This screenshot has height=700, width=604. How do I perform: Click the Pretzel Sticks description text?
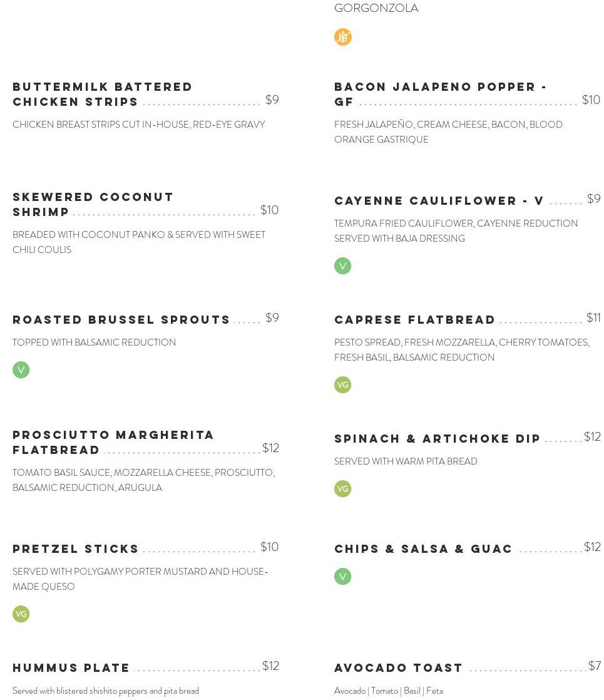(x=140, y=579)
